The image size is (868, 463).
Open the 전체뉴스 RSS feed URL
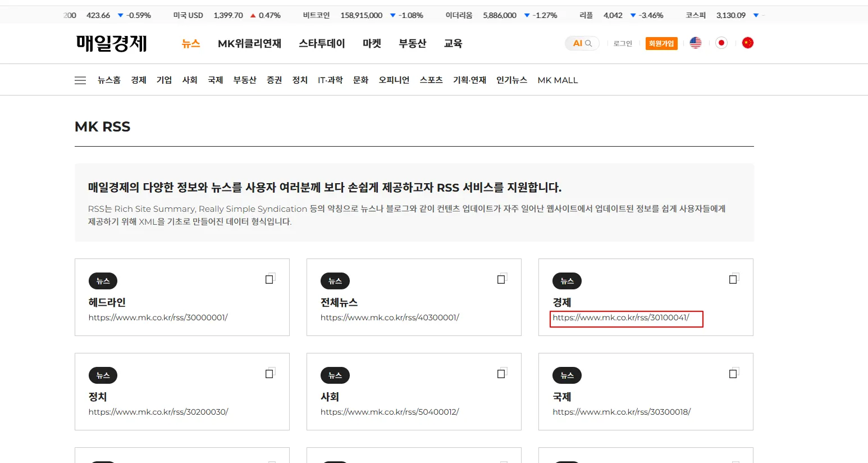(390, 317)
